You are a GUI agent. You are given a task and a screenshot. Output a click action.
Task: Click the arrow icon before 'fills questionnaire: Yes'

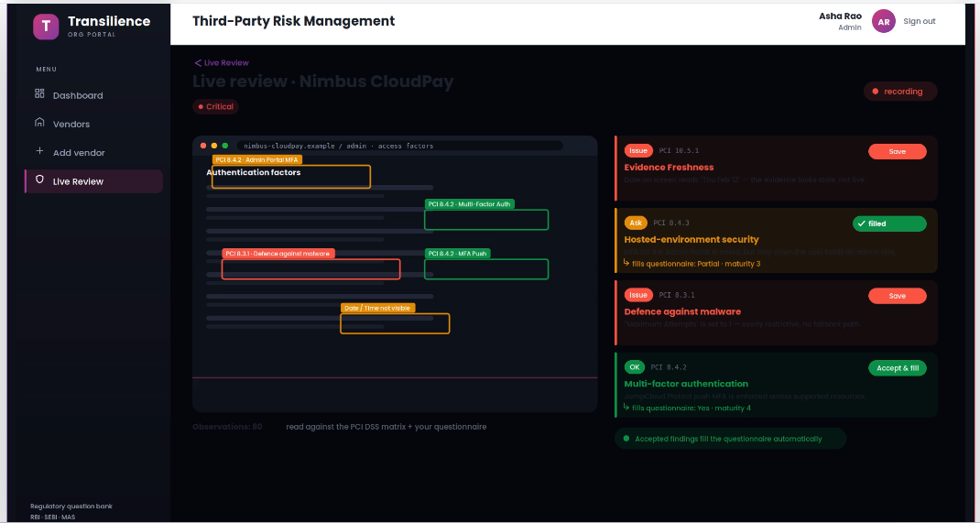(x=626, y=408)
